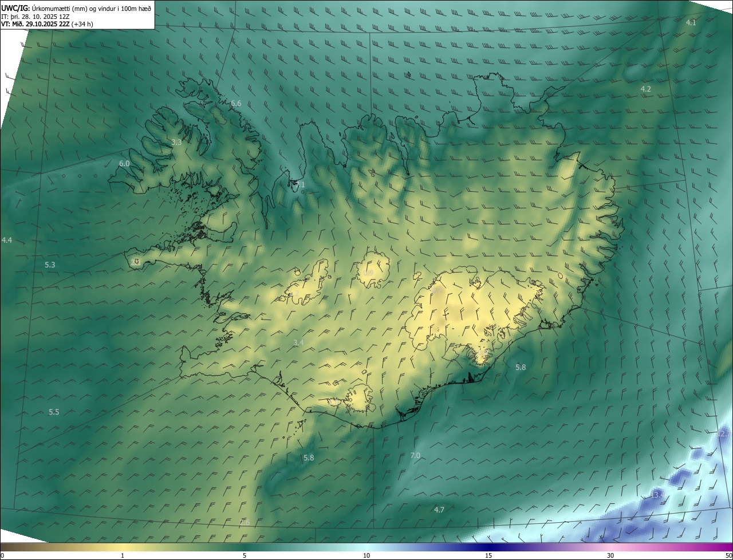Viewport: 733px width, 560px height.
Task: Click the colorbar tick label 1
Action: (123, 555)
